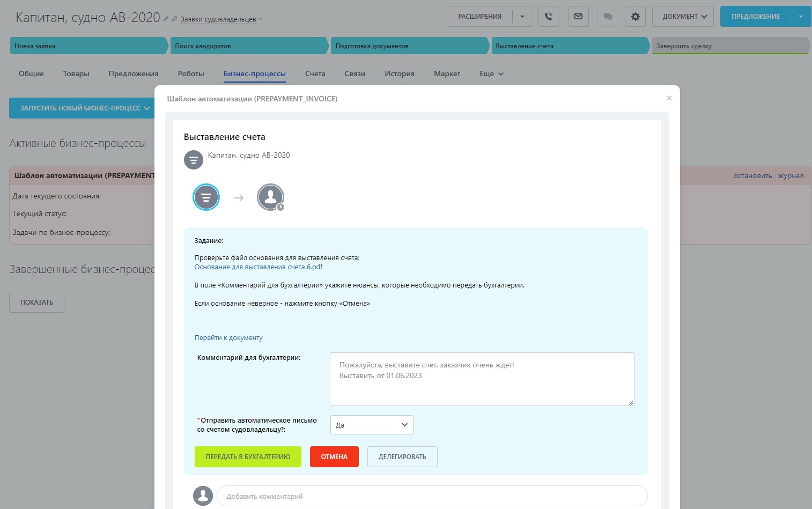812x509 pixels.
Task: Select the Выставление счета stage
Action: 571,46
